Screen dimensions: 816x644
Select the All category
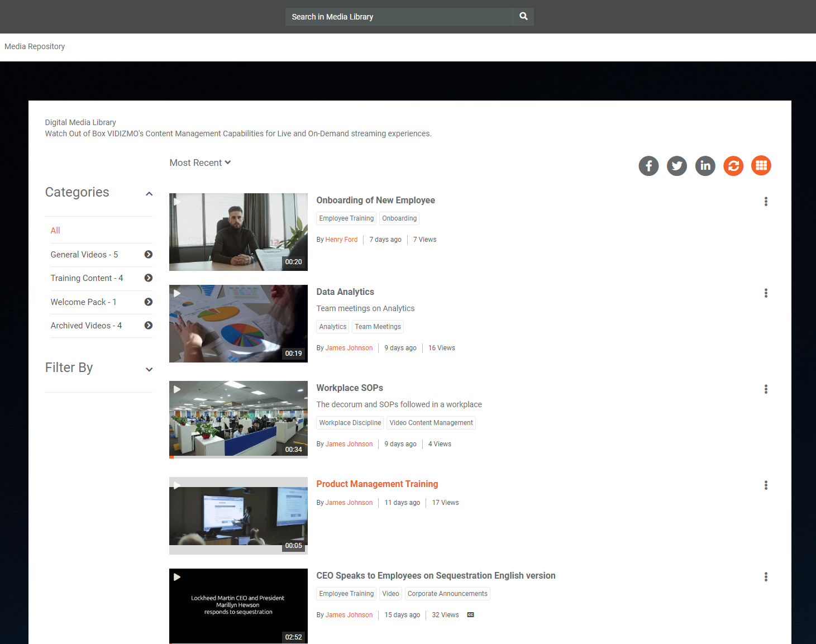click(x=55, y=231)
